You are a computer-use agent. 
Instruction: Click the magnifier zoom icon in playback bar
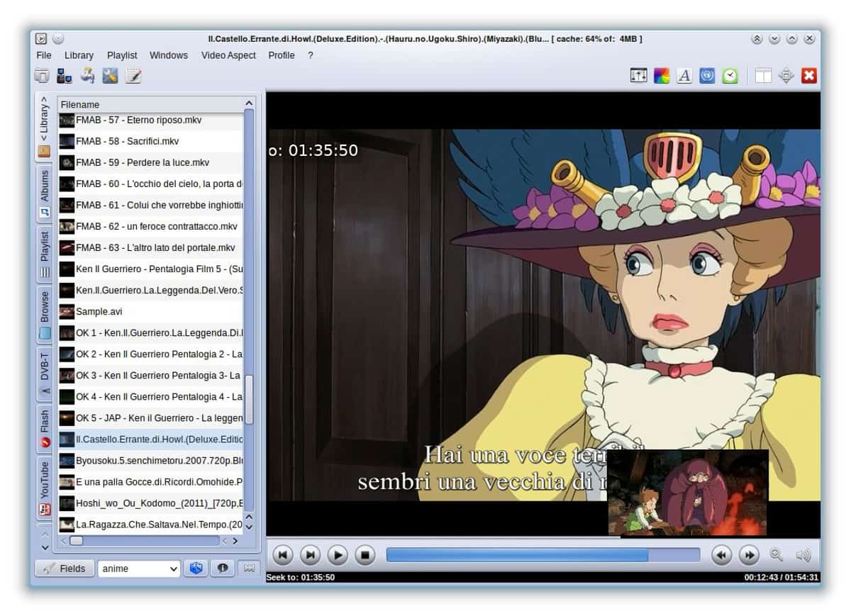click(x=776, y=555)
